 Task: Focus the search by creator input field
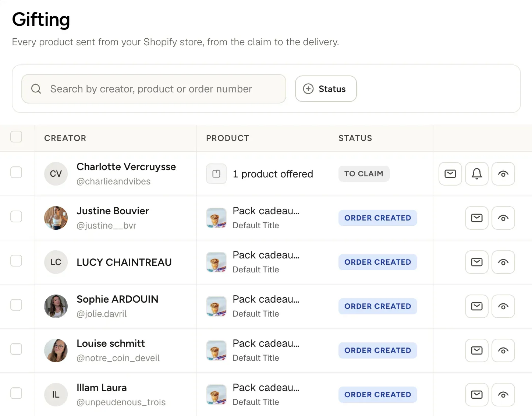[x=154, y=89]
